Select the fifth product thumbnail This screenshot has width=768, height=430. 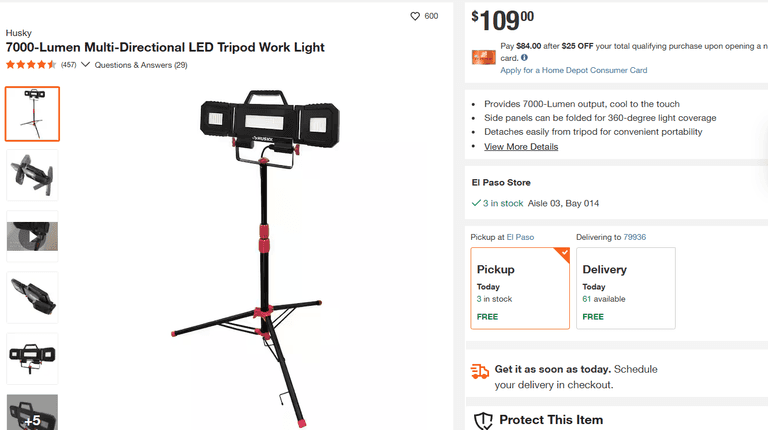[x=32, y=357]
